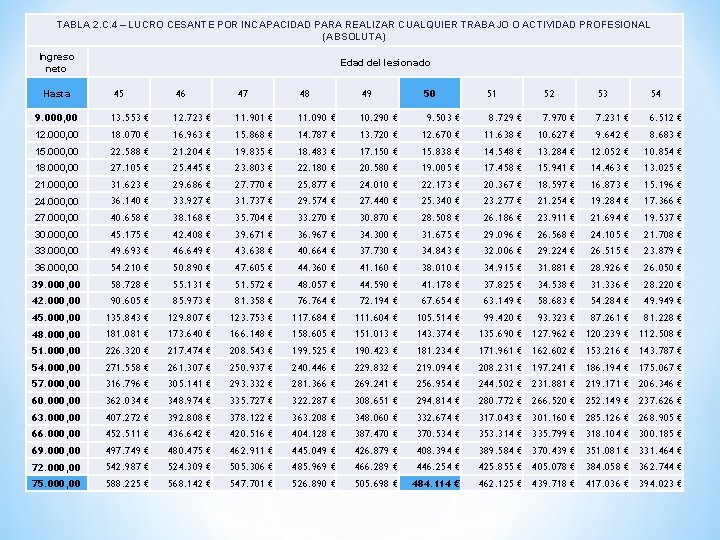Select income row label 39.000,00

[56, 285]
